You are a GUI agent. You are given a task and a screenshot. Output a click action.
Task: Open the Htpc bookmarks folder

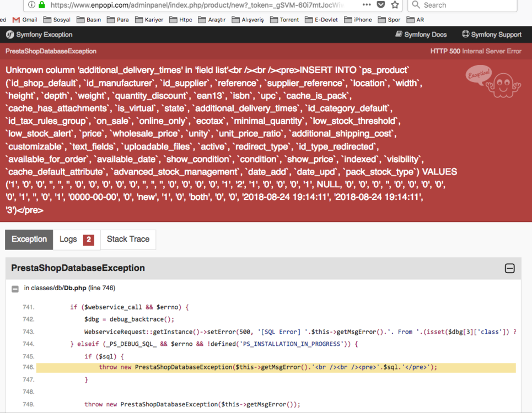[181, 19]
